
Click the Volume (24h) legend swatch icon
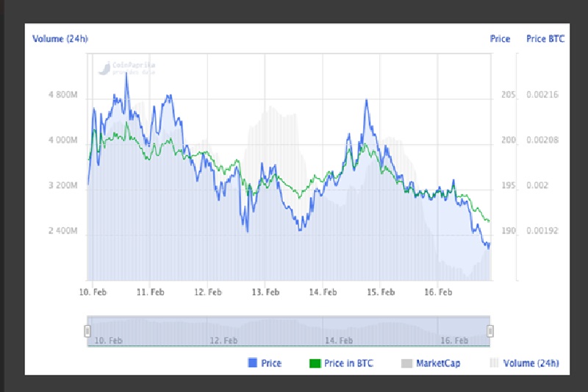pos(494,363)
